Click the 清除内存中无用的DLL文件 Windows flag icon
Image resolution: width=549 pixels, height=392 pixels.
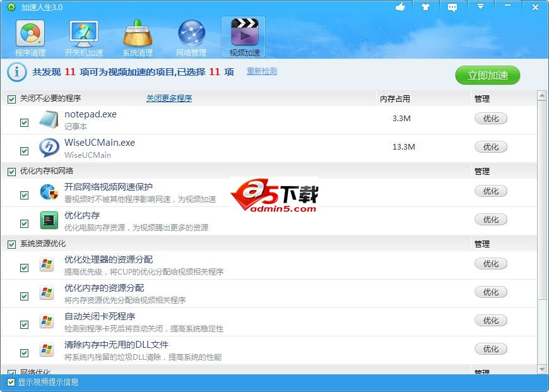point(47,350)
